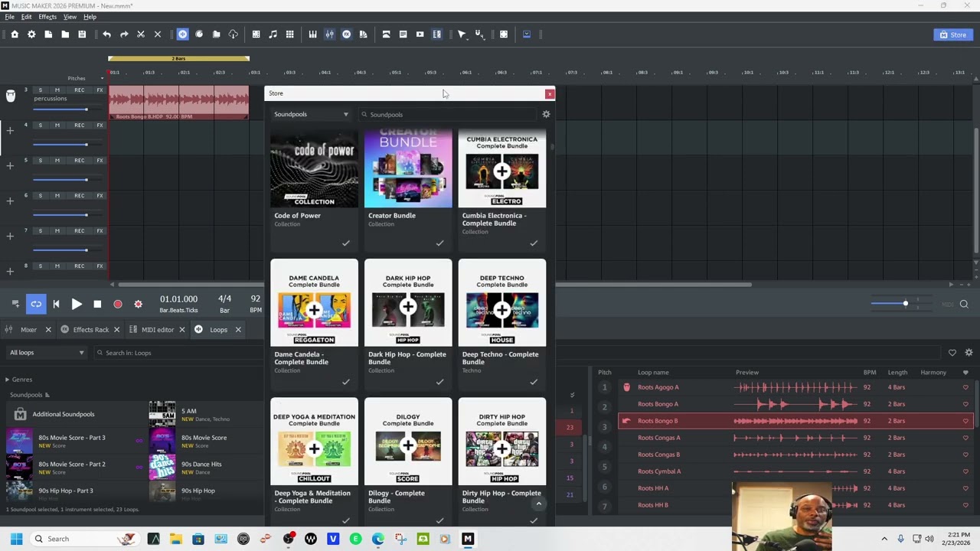Click the Store search Soundpools field
The image size is (980, 551).
point(448,115)
